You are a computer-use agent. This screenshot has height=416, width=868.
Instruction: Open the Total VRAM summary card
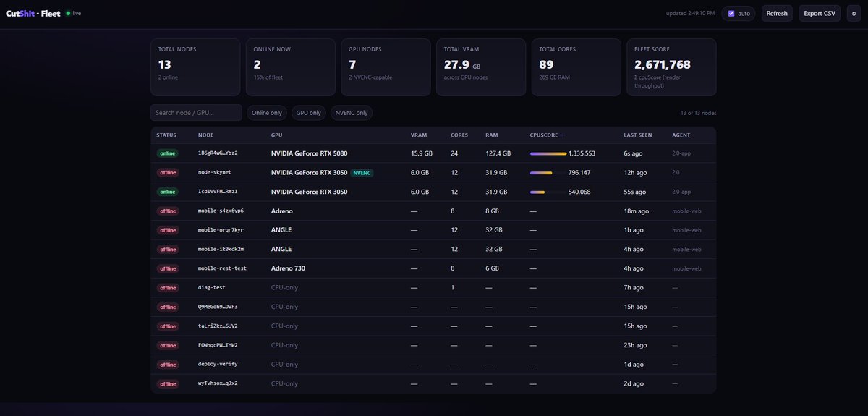click(481, 67)
